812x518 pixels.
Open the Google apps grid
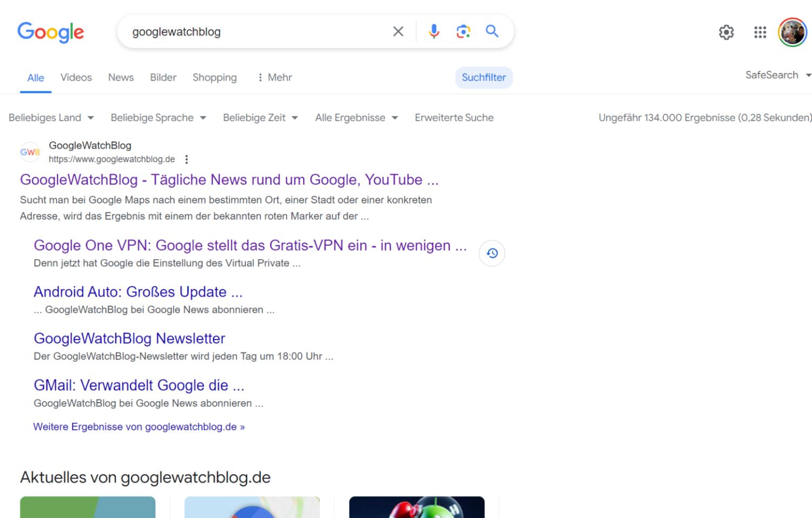(760, 32)
